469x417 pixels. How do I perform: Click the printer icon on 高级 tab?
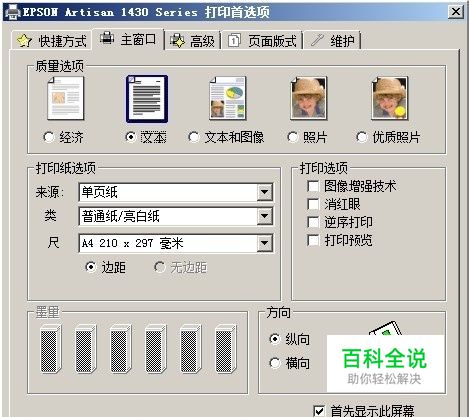click(177, 41)
